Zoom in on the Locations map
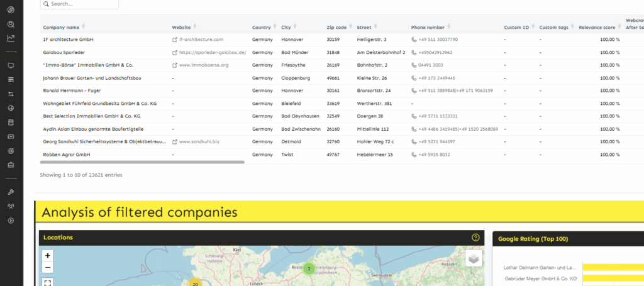Viewport: 644px width, 286px height. [x=48, y=256]
